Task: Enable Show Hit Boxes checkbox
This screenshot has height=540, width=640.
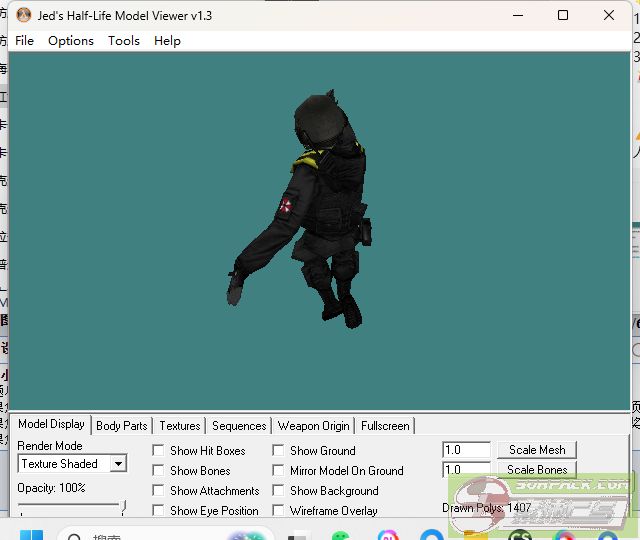Action: click(158, 451)
